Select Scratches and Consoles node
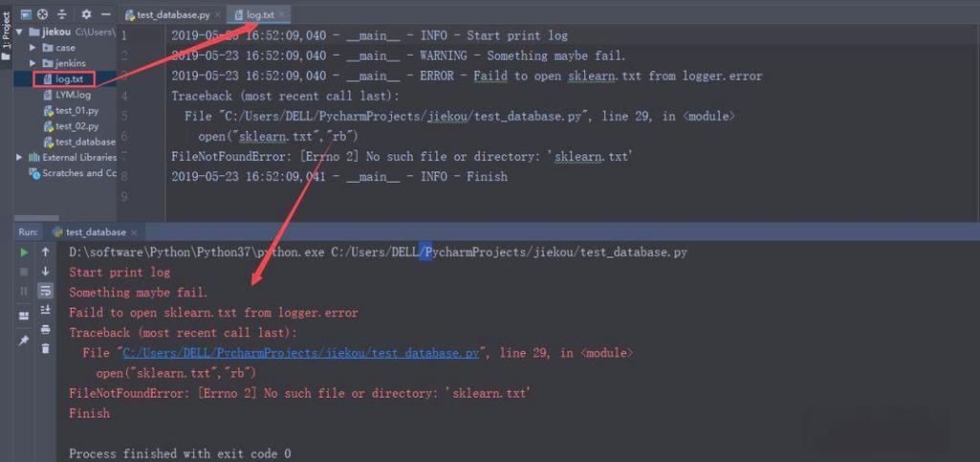The image size is (980, 462). 78,173
